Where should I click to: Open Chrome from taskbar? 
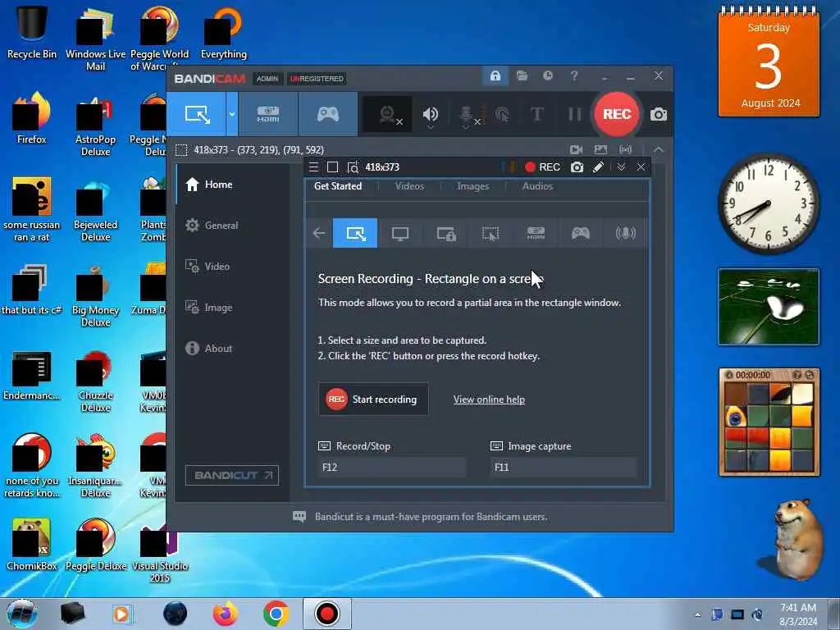276,614
